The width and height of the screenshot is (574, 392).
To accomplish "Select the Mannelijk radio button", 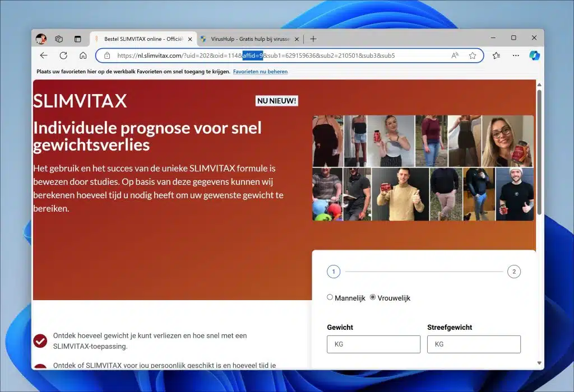I will click(330, 297).
